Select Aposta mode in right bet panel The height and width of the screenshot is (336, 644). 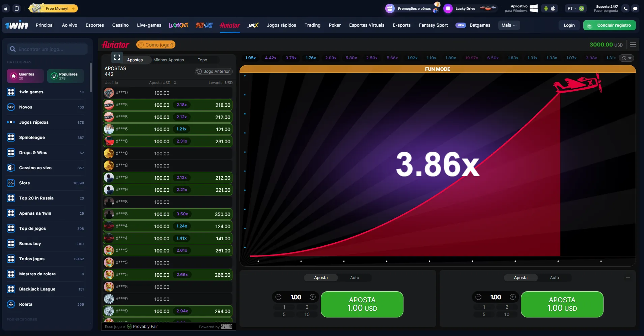point(521,278)
